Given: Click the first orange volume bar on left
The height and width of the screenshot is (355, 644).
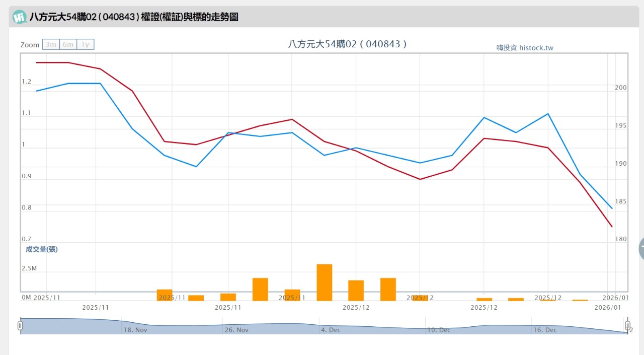Looking at the screenshot, I should pos(165,295).
